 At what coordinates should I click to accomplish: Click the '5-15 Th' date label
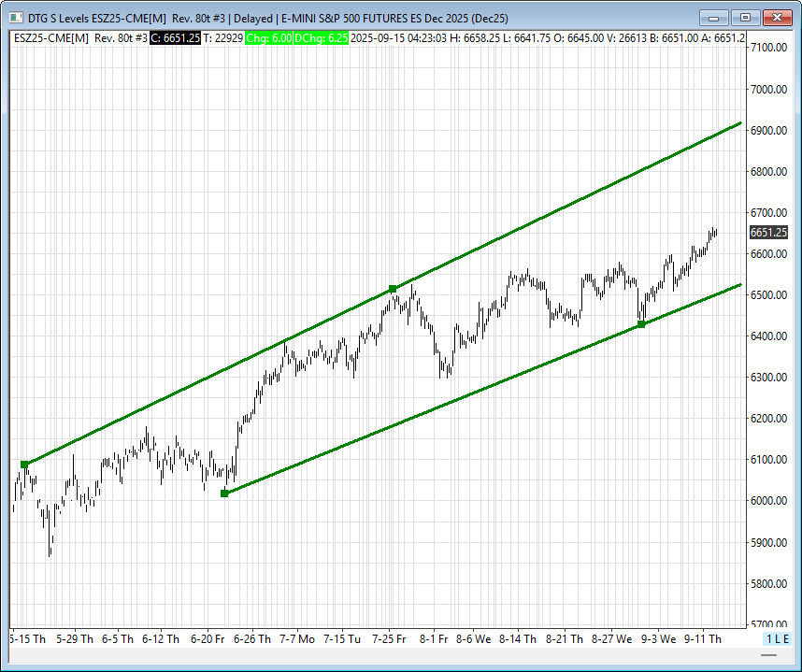tap(28, 639)
